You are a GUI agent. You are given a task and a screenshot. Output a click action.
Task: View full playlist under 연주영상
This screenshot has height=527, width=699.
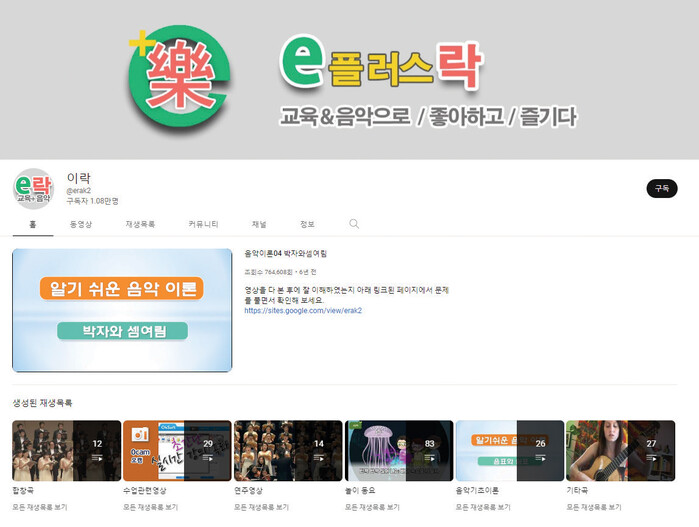point(262,507)
